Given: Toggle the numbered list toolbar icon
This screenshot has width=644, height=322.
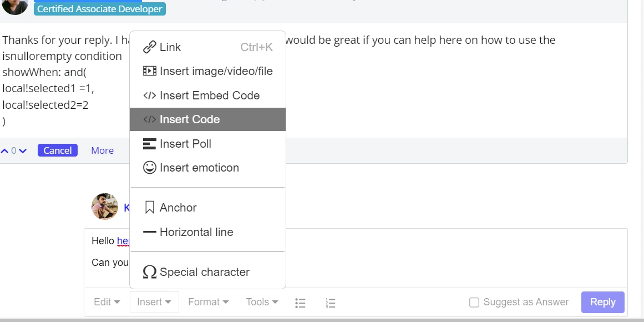Looking at the screenshot, I should click(x=330, y=303).
